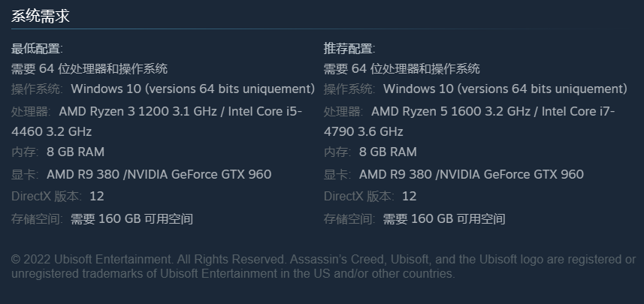644x304 pixels.
Task: Click the 最低配置 column label
Action: [x=36, y=49]
